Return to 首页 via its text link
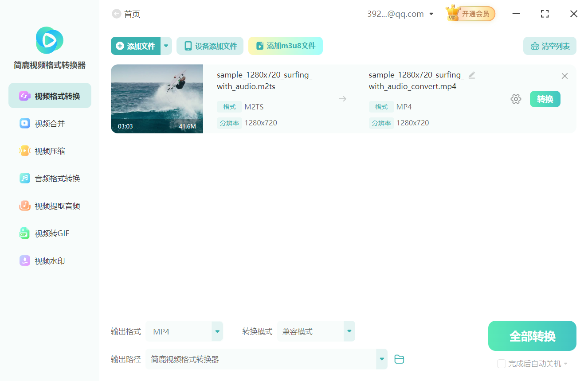 [132, 14]
